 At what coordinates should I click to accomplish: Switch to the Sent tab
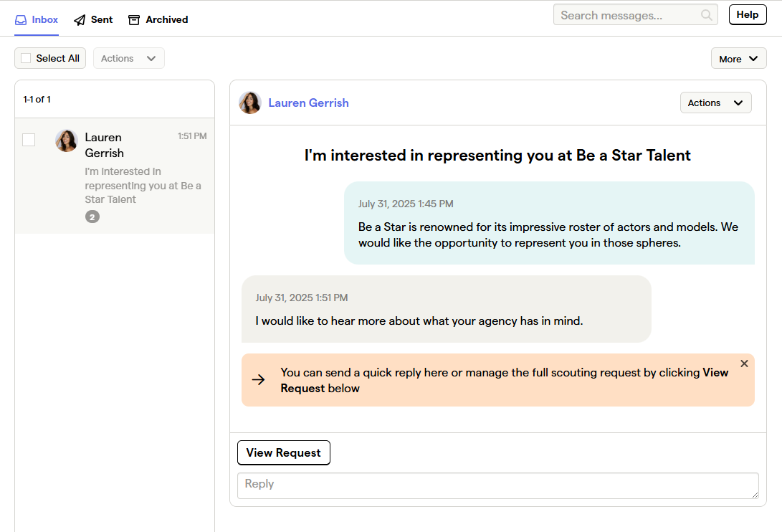pyautogui.click(x=93, y=19)
